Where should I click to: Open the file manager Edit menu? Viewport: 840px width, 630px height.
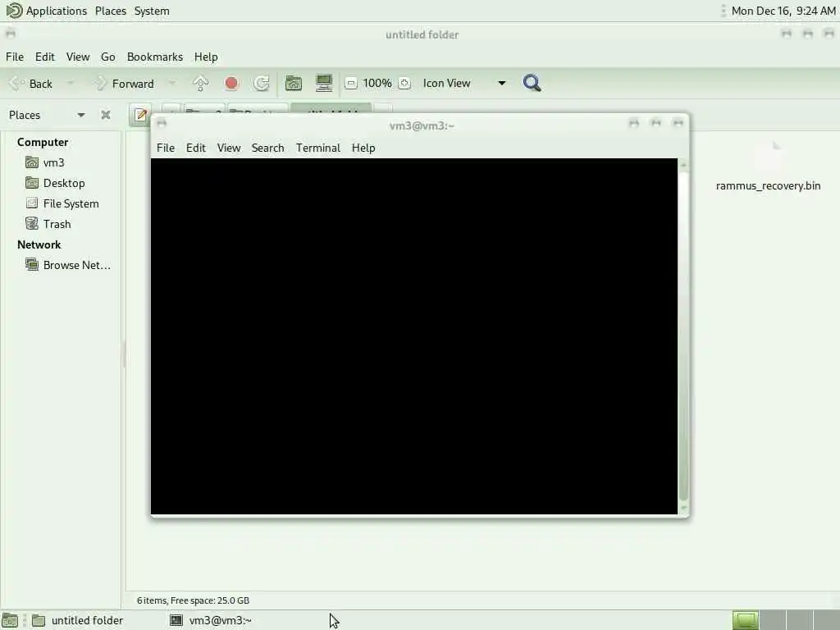coord(45,57)
